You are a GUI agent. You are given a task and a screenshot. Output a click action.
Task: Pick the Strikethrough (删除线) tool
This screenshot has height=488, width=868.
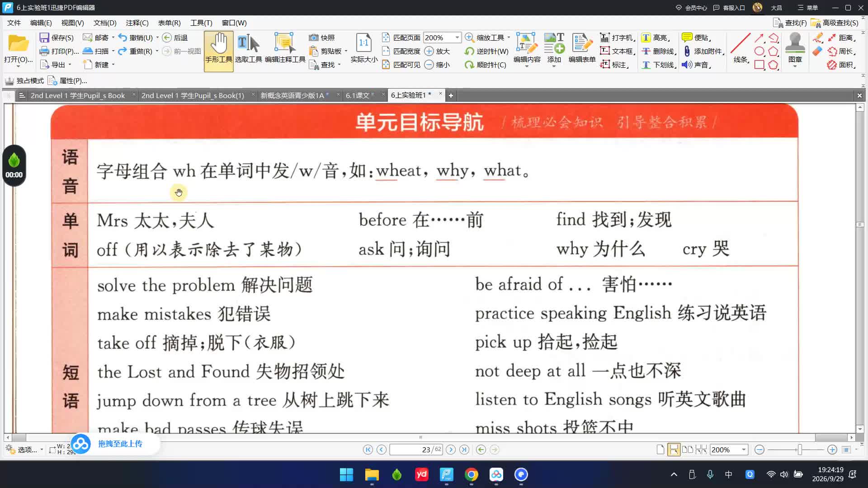(658, 51)
